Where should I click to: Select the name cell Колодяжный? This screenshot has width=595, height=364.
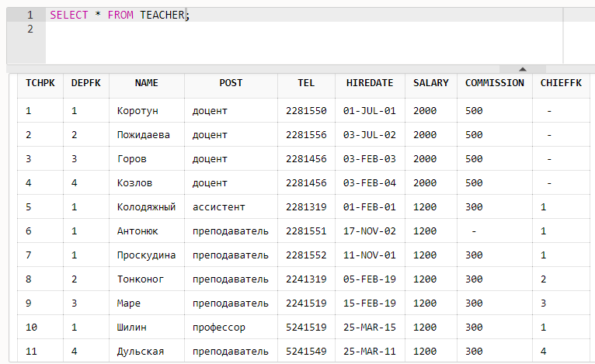[x=146, y=207]
